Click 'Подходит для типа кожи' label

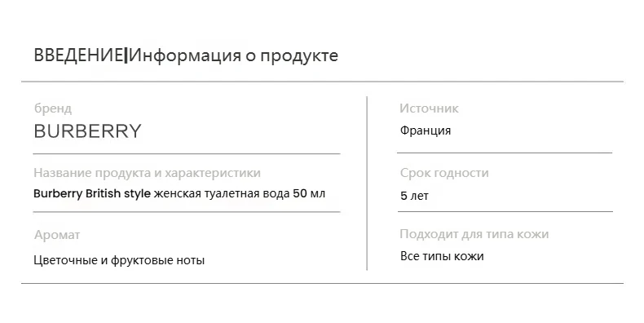coord(474,234)
